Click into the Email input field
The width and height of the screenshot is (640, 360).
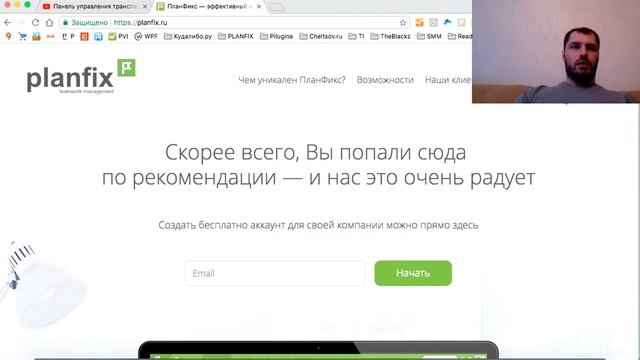(275, 273)
